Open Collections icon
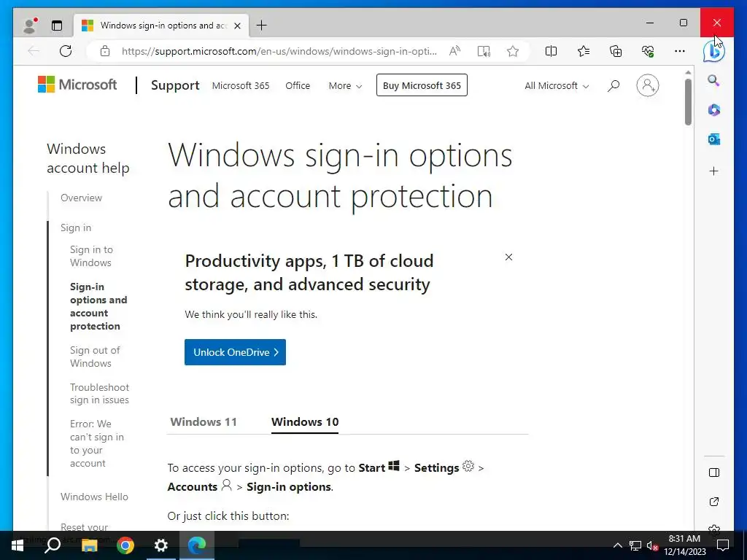 pyautogui.click(x=616, y=51)
